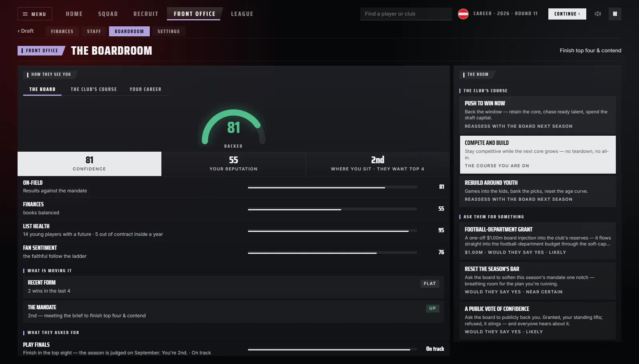Open the Settings sub-tab
639x364 pixels.
(x=169, y=32)
